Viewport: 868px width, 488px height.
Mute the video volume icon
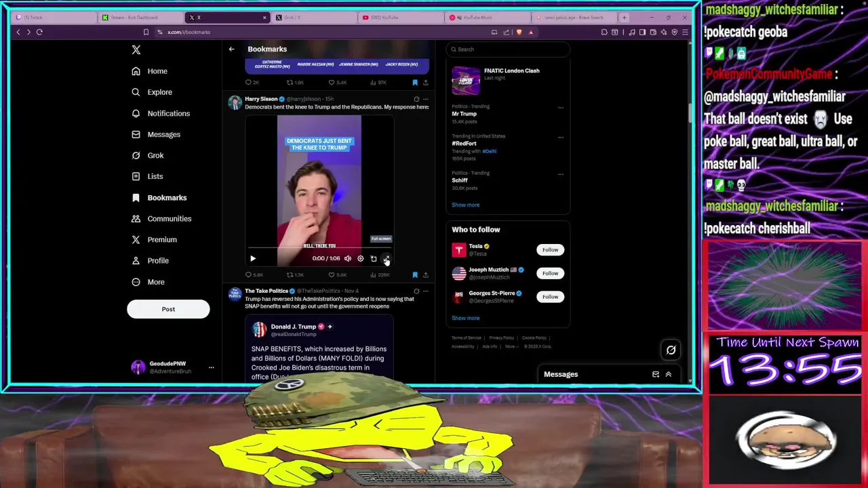[348, 258]
